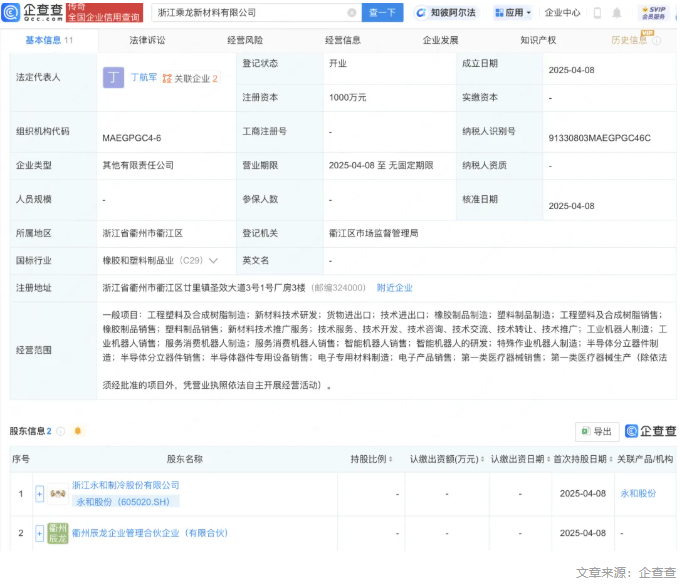680x584 pixels.
Task: Open 知彼阿尔法 AI assistant
Action: pyautogui.click(x=446, y=13)
